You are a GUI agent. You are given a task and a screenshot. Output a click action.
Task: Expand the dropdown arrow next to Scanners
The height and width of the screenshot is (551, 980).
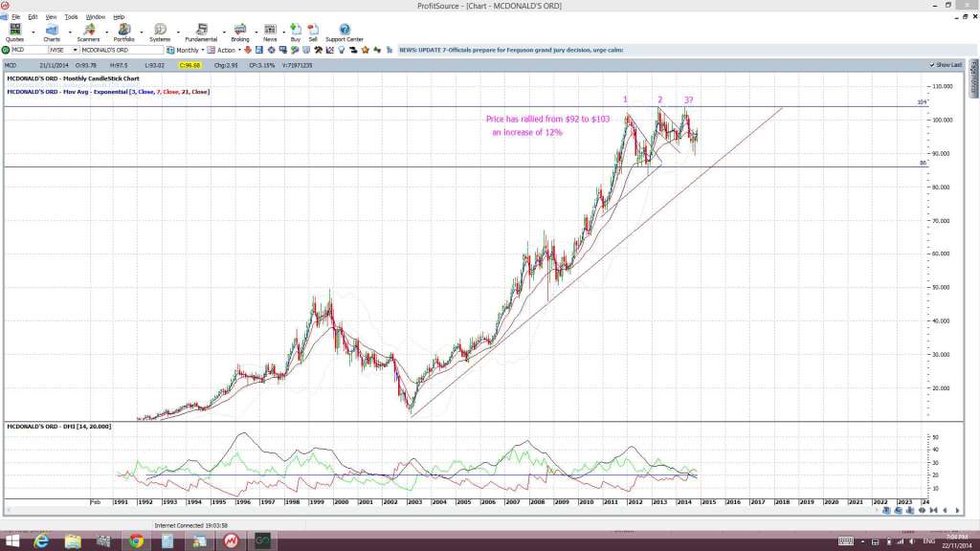(106, 32)
